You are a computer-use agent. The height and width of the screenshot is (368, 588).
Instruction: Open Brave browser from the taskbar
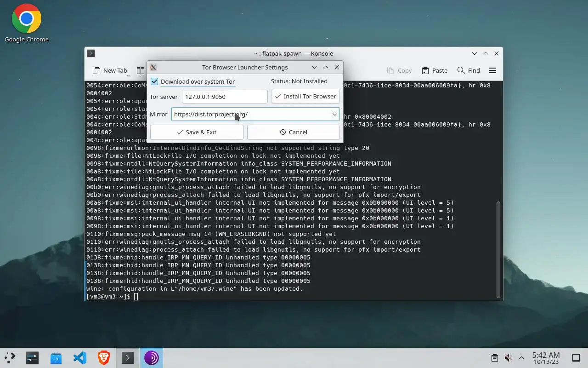[x=104, y=358]
